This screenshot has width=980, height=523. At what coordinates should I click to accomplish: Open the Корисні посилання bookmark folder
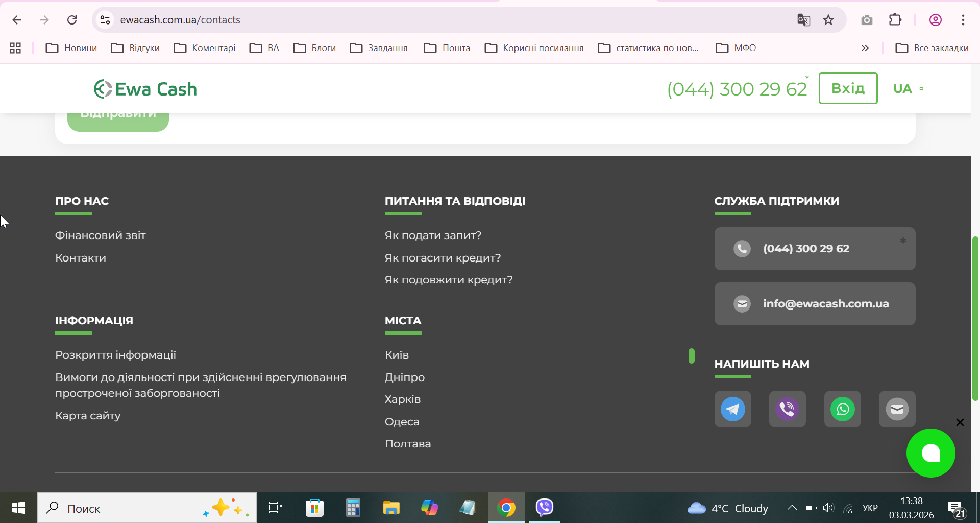tap(534, 48)
